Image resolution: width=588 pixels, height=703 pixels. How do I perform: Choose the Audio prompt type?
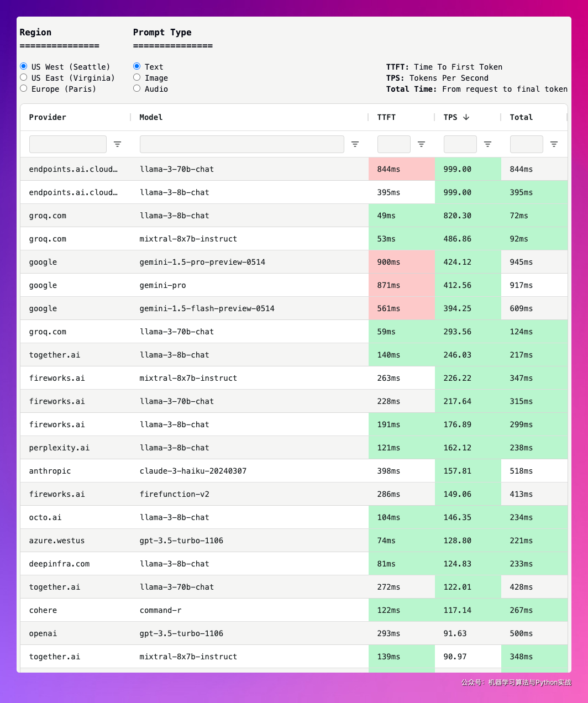[x=137, y=88]
